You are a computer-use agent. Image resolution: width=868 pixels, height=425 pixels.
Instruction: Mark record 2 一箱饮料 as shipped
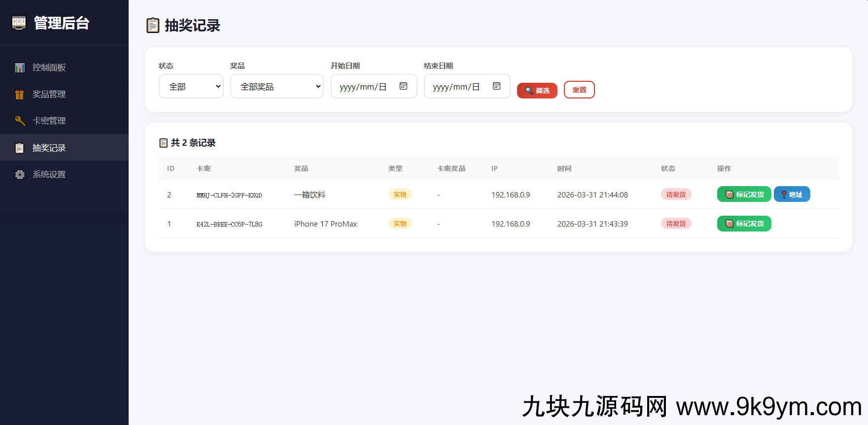point(744,195)
